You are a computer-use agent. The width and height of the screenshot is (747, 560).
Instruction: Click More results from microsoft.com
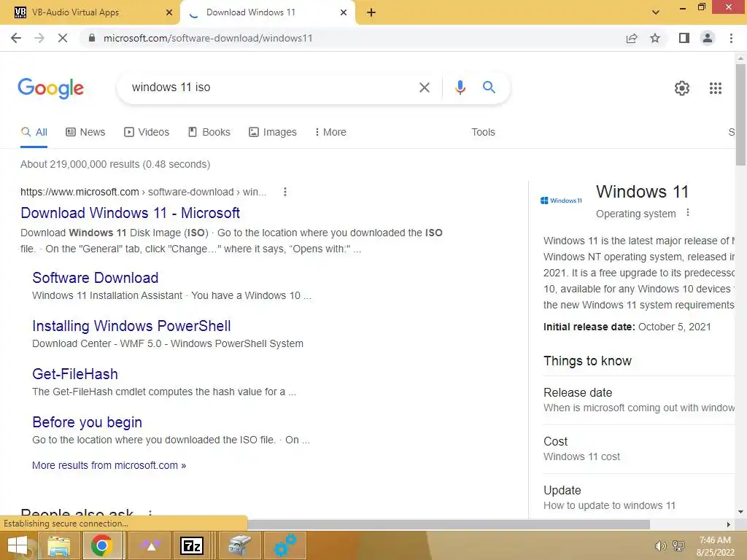tap(109, 465)
